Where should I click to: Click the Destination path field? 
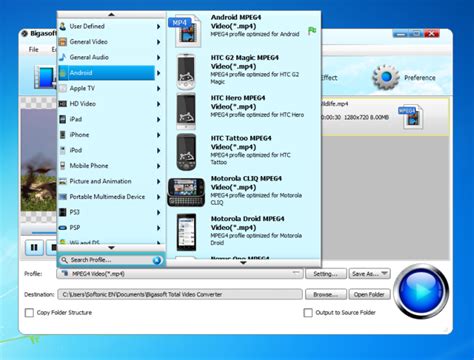(x=180, y=294)
